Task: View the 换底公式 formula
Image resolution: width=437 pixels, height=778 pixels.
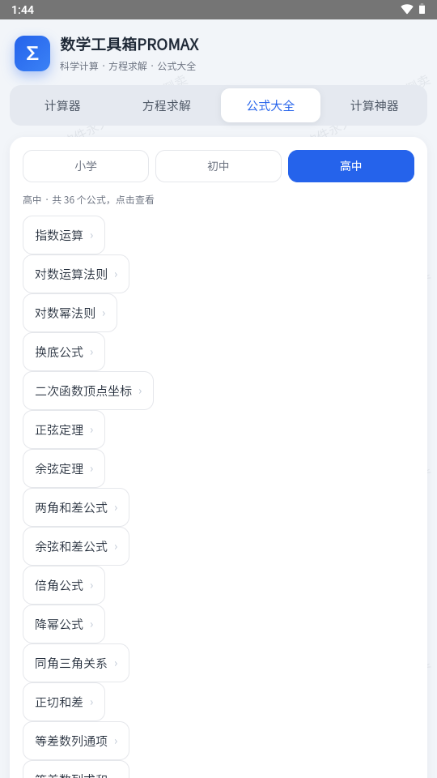Action: [x=64, y=352]
